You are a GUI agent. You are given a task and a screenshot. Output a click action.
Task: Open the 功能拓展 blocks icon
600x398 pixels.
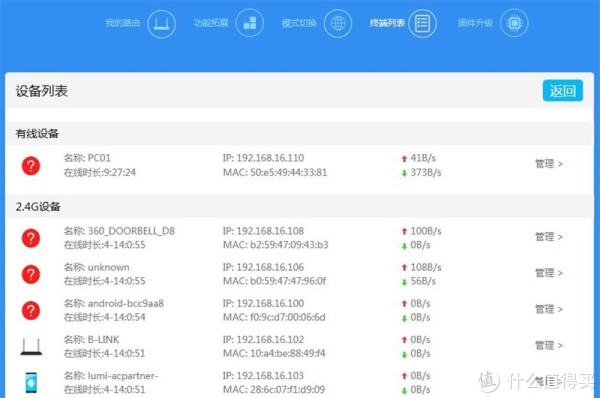click(249, 23)
